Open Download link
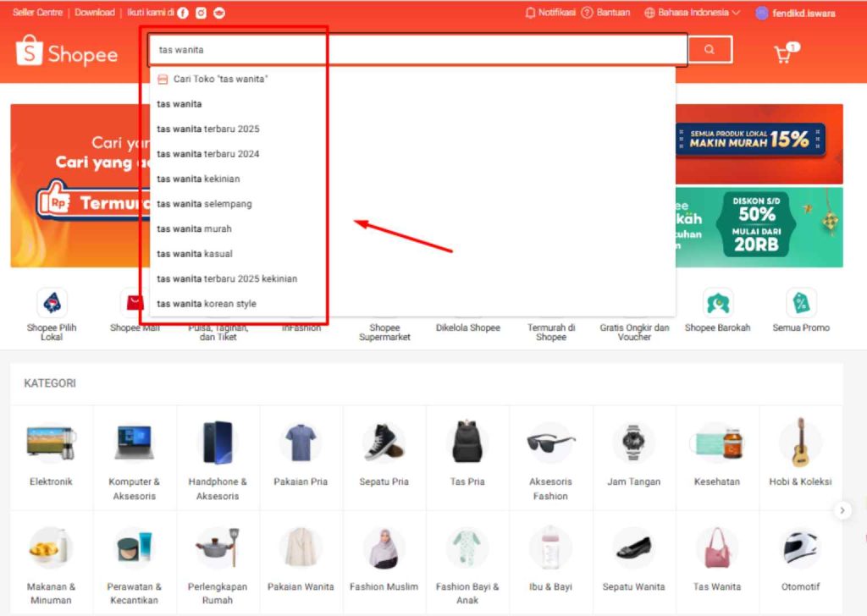The image size is (867, 616). pos(95,12)
